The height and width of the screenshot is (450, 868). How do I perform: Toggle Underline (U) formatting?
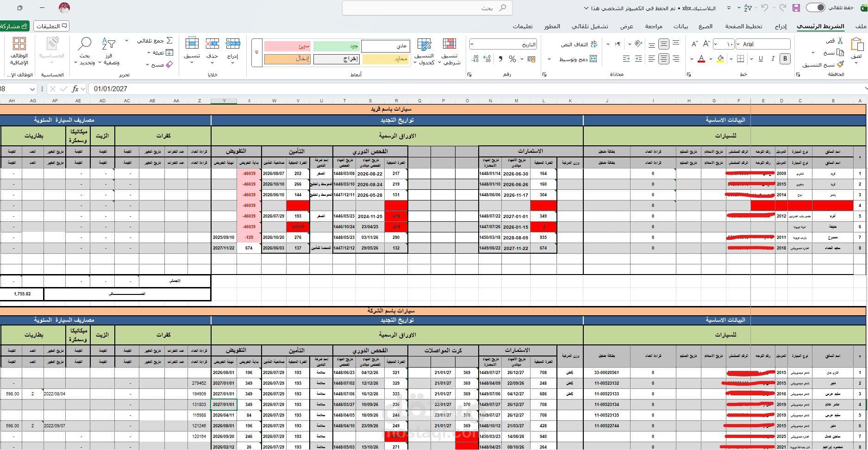click(x=761, y=58)
